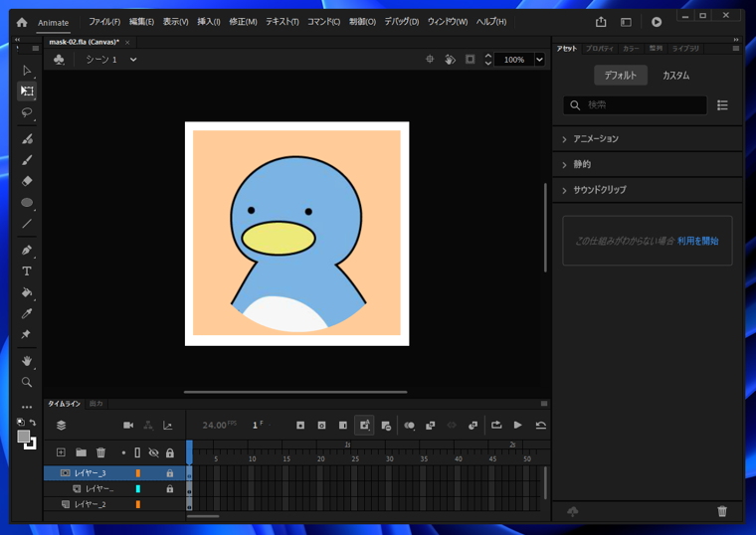The width and height of the screenshot is (756, 535).
Task: Open the ファイル(F) menu
Action: (104, 22)
